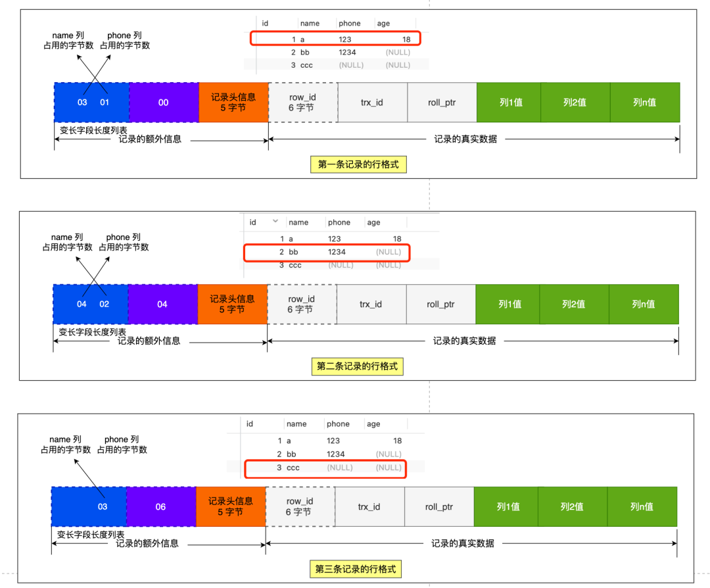The image size is (710, 588).
Task: Click 记录的真实数据 label in second record diagram
Action: tap(465, 341)
